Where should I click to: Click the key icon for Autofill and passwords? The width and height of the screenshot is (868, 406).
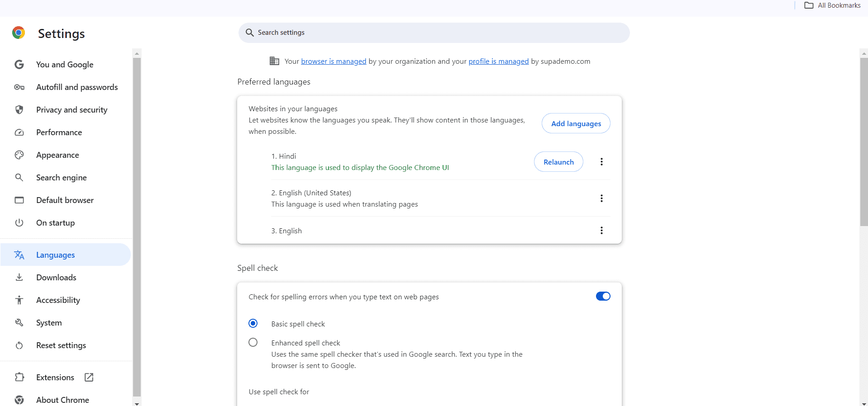coord(19,87)
